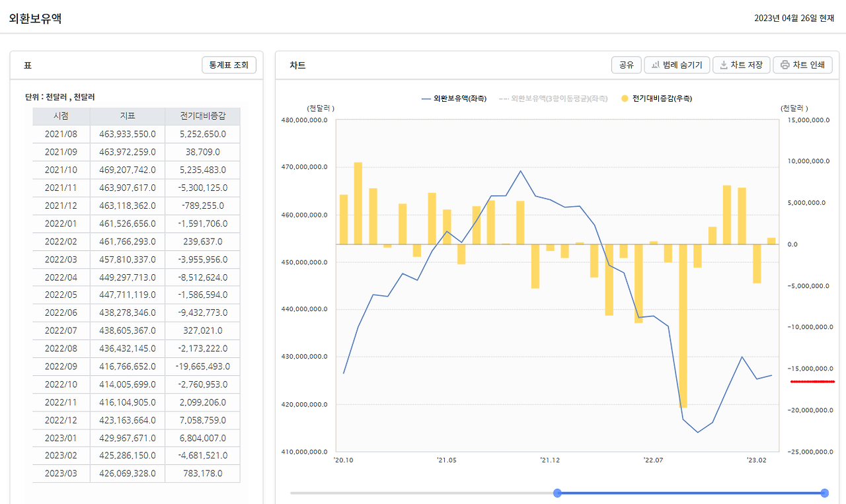Click the 전기대비증감 column header
This screenshot has width=846, height=504.
tap(203, 116)
